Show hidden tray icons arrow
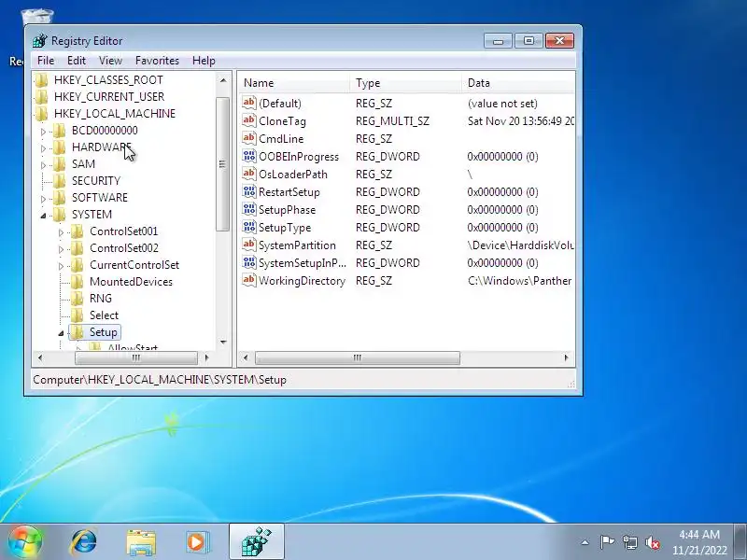 585,542
